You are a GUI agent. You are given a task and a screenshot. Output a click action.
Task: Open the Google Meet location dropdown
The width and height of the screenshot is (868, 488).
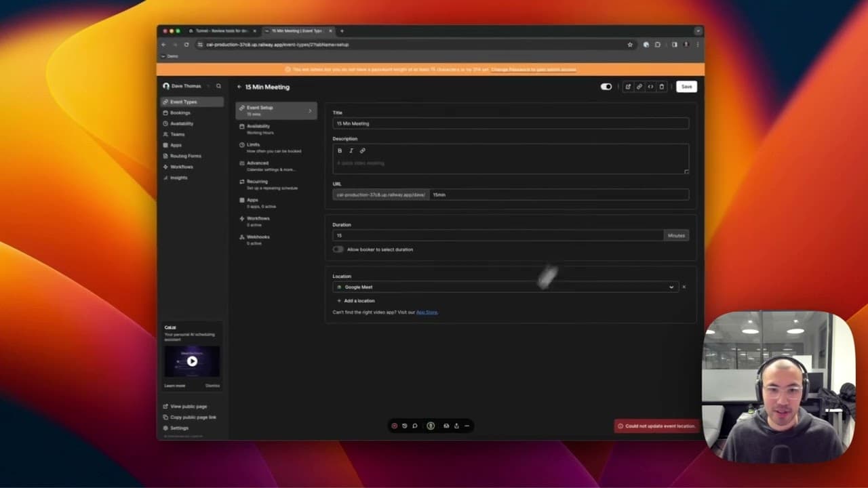pyautogui.click(x=505, y=287)
